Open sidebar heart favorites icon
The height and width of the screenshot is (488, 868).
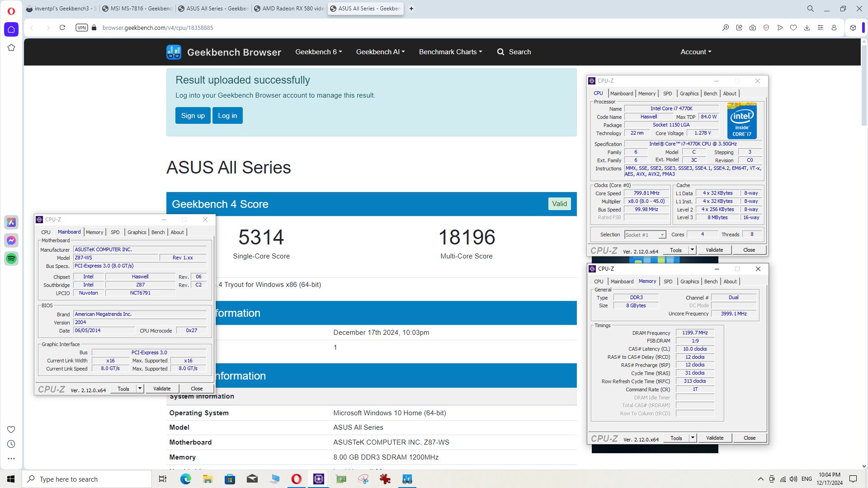click(11, 429)
